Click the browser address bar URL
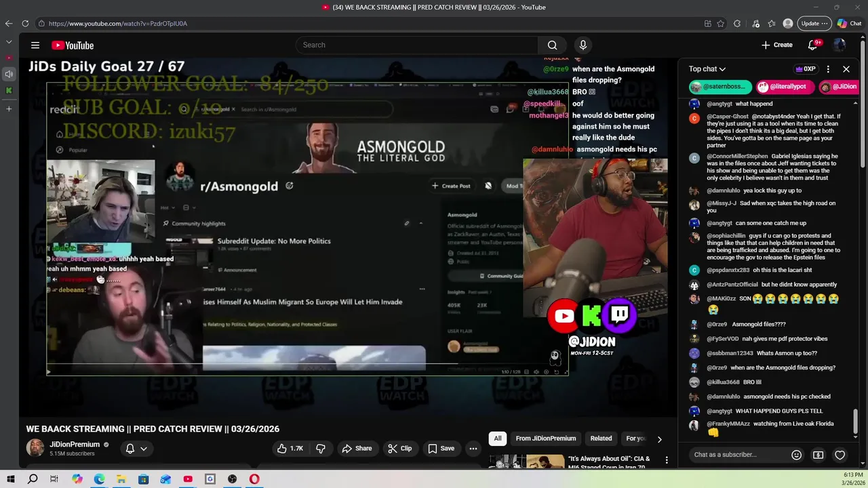Image resolution: width=868 pixels, height=488 pixels. point(118,24)
